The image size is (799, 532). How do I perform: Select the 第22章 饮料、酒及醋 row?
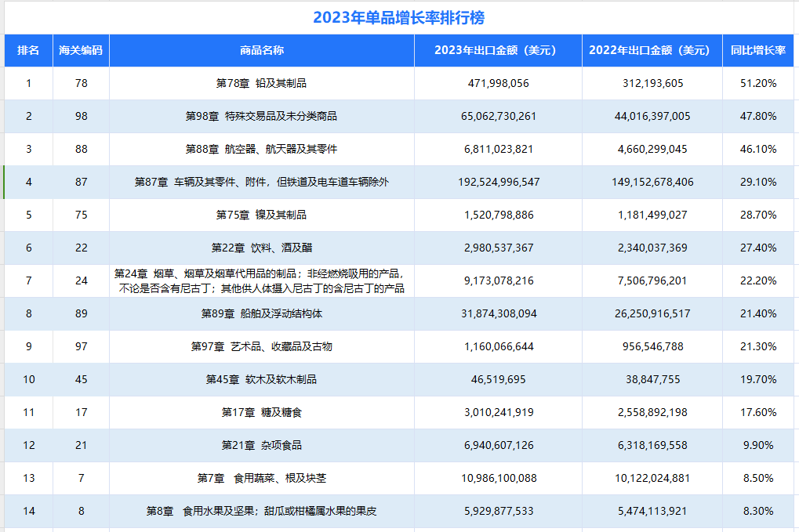coord(263,248)
